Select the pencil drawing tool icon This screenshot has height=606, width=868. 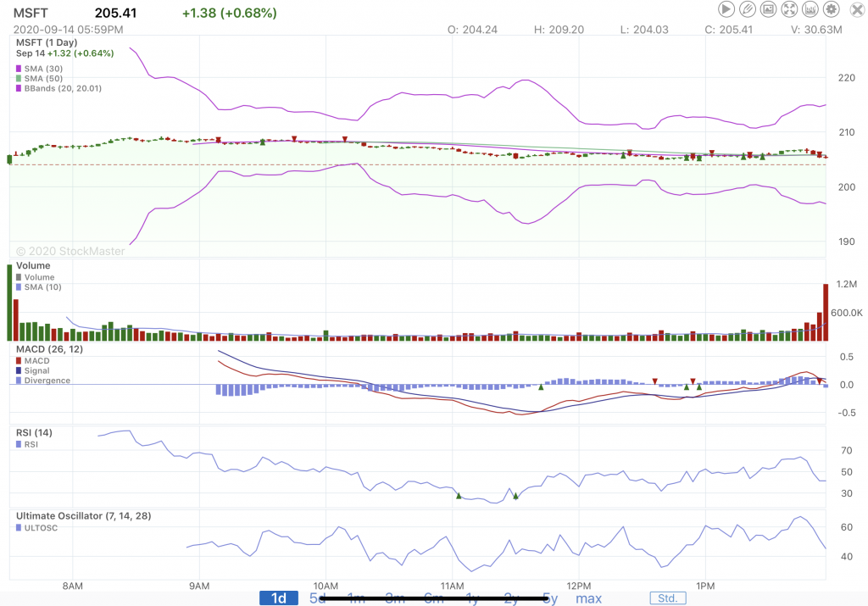747,9
